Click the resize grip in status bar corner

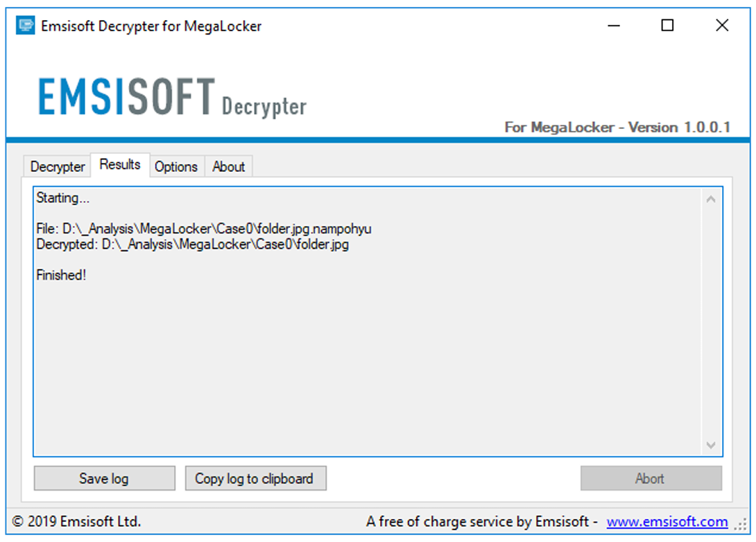point(741,524)
